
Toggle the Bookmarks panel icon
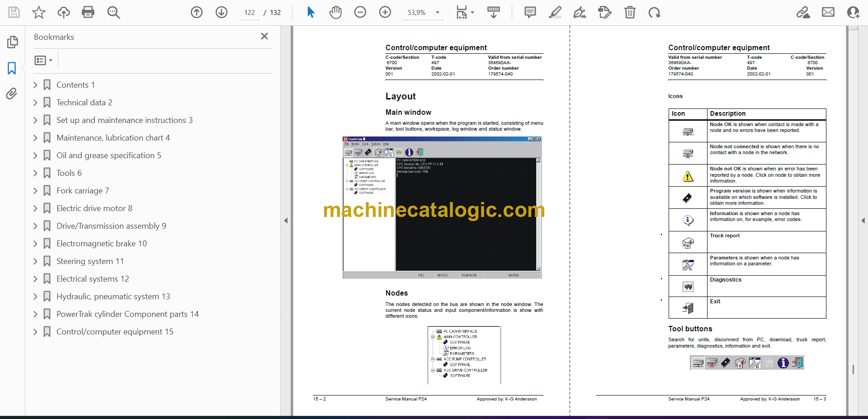(12, 68)
